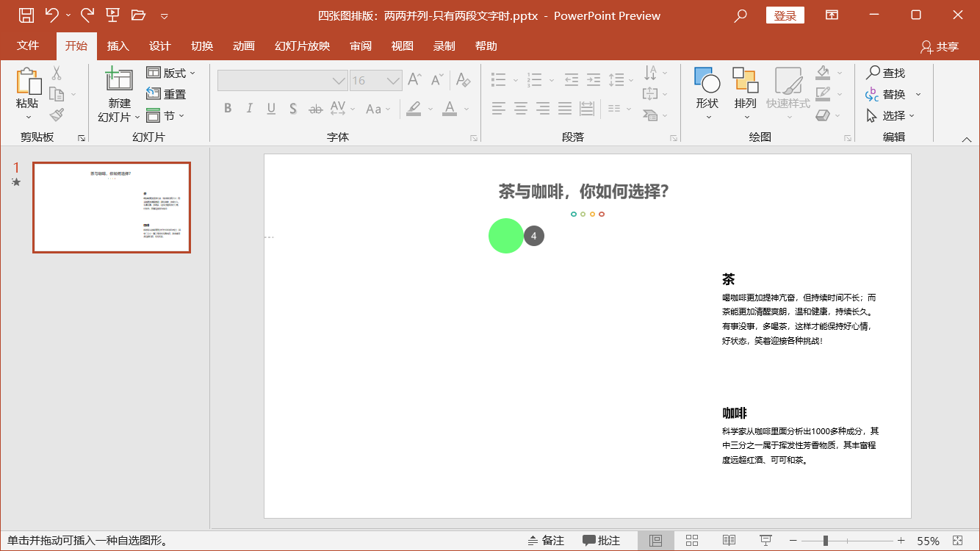
Task: Adjust the zoom slider handle
Action: point(826,541)
